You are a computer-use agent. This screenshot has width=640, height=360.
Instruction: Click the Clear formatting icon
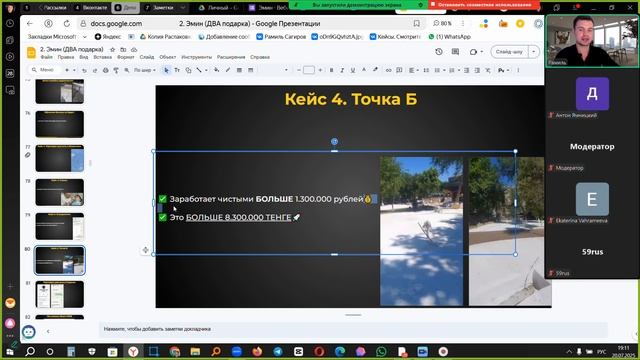click(488, 70)
